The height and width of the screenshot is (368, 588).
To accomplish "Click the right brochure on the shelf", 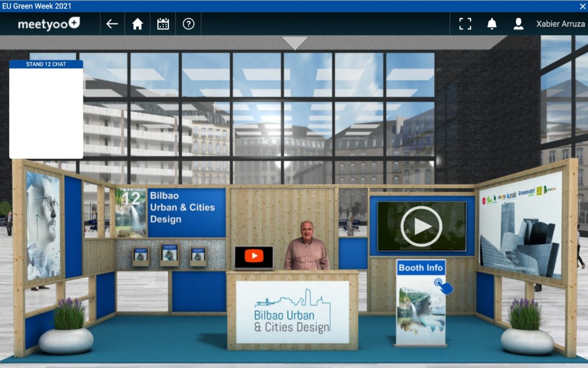I will [198, 257].
